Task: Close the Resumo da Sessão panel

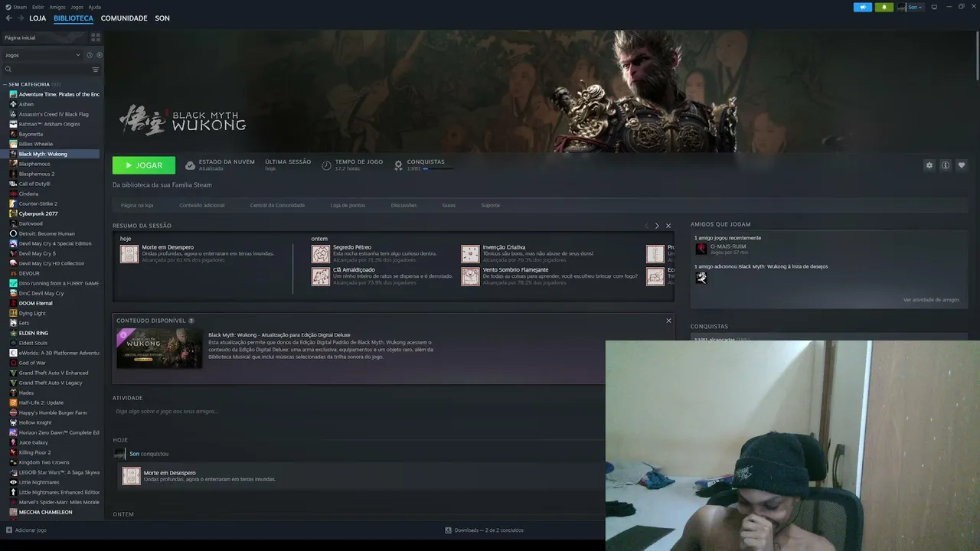Action: point(668,226)
